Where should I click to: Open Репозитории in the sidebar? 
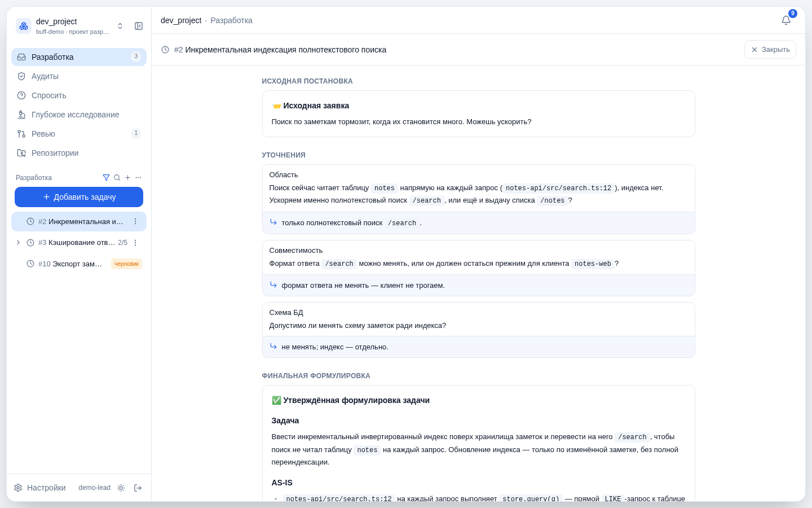(79, 153)
